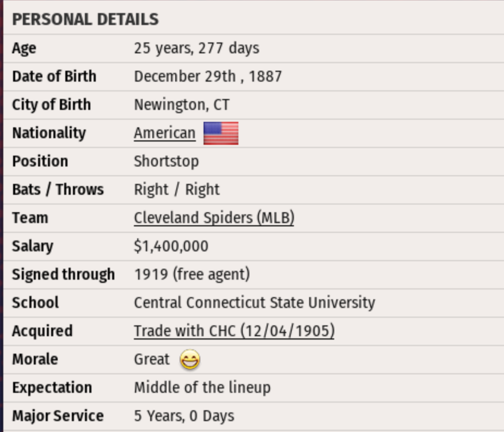
Task: Click the Middle of the lineup expectation
Action: (202, 388)
